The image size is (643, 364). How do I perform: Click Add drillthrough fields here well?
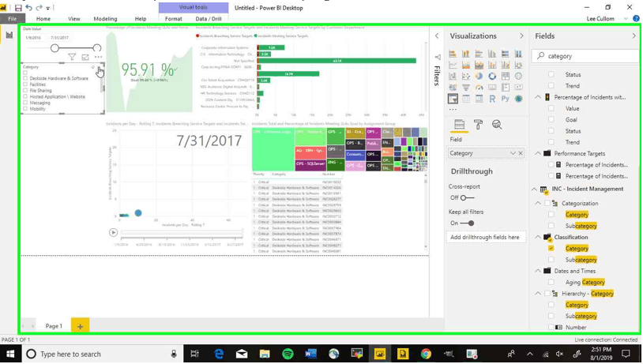click(486, 237)
